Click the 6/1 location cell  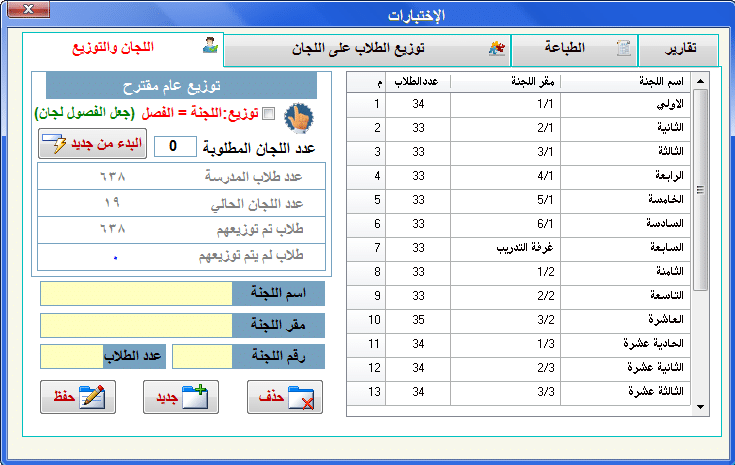point(505,224)
